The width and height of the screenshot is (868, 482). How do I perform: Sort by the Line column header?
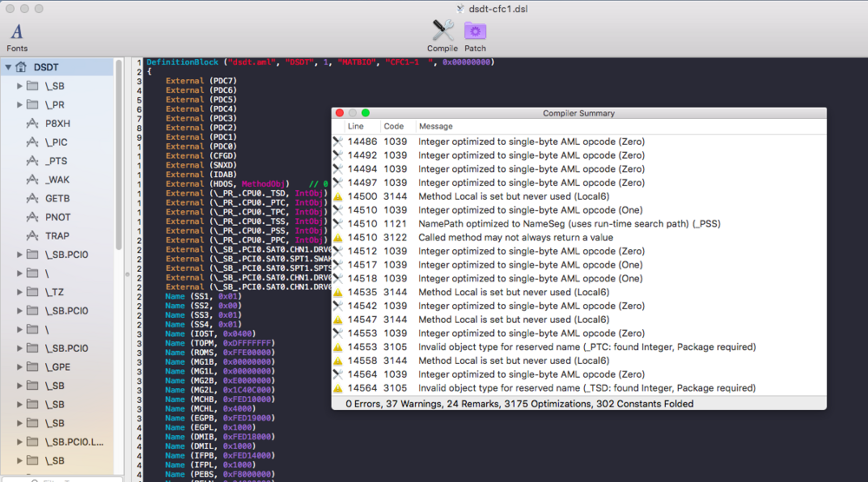coord(356,126)
